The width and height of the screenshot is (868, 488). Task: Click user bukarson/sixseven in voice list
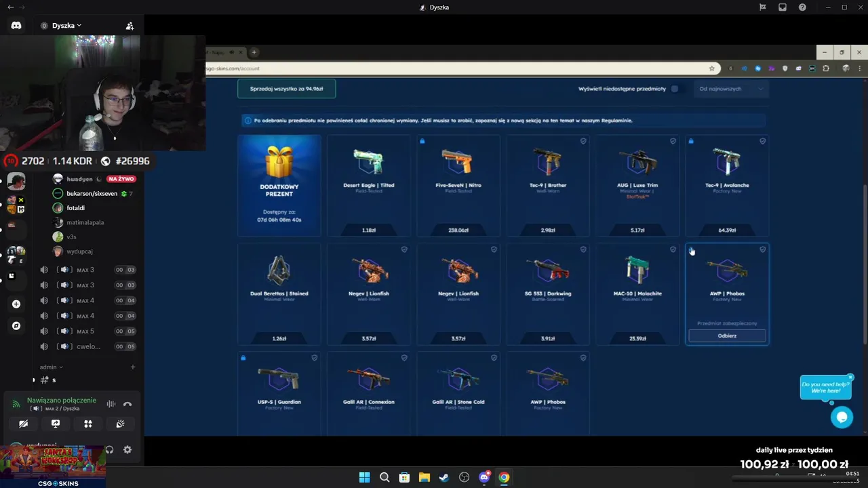(92, 193)
